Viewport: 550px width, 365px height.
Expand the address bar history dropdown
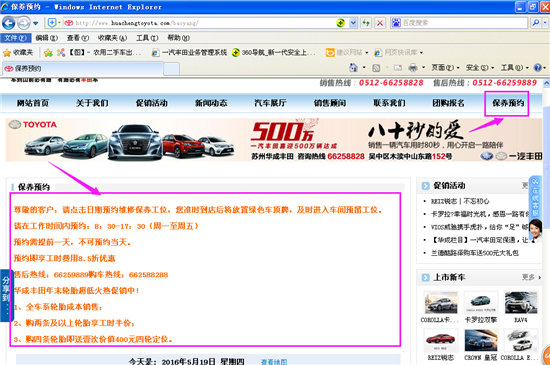pyautogui.click(x=353, y=23)
